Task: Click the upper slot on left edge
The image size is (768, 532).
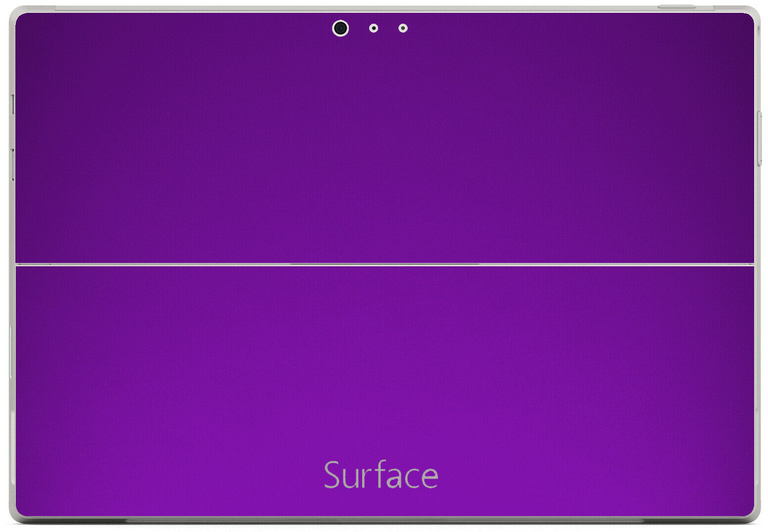Action: (x=12, y=104)
